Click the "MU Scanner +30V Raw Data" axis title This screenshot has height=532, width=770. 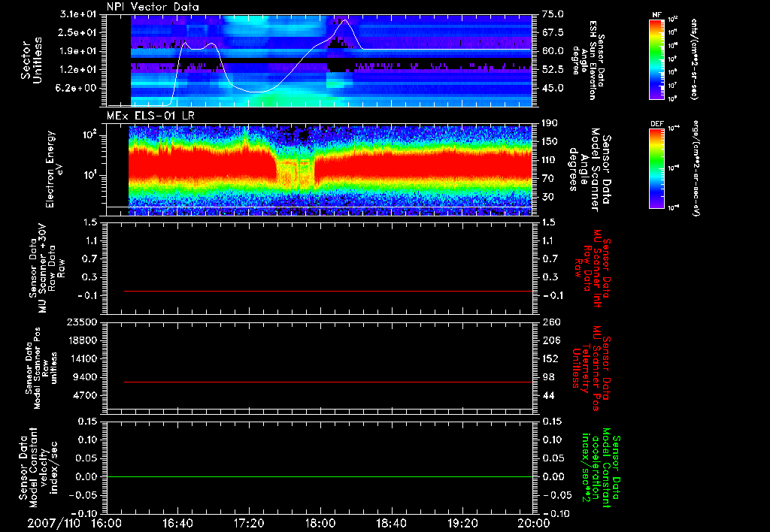(47, 268)
